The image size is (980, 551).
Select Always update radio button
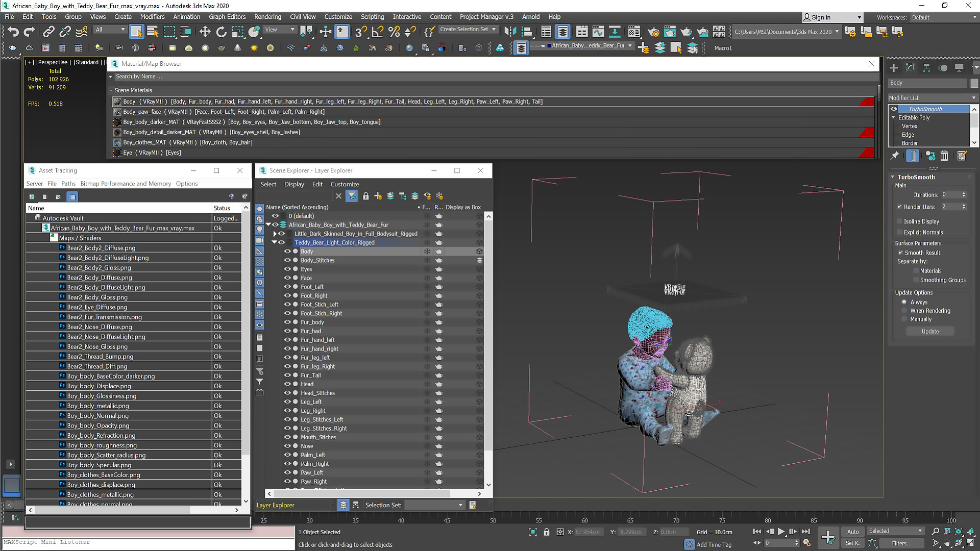tap(904, 302)
